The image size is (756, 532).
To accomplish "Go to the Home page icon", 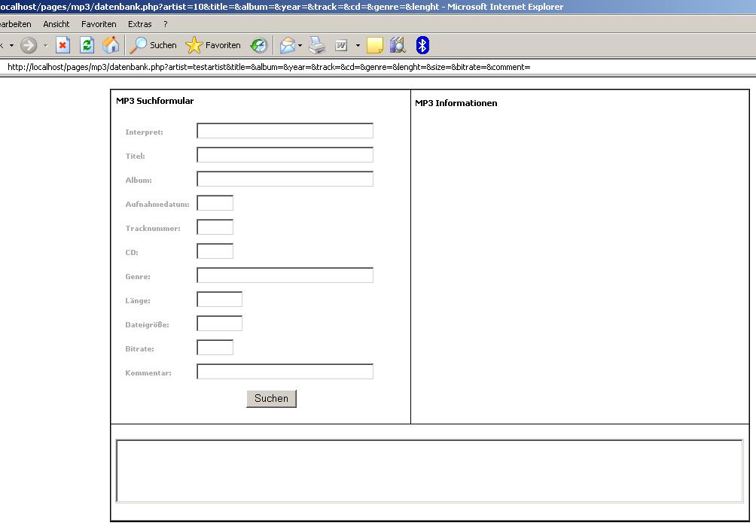I will click(111, 45).
